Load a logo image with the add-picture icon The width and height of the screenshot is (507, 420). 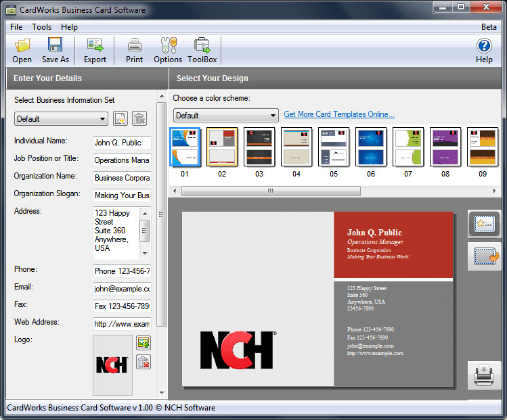tap(144, 343)
